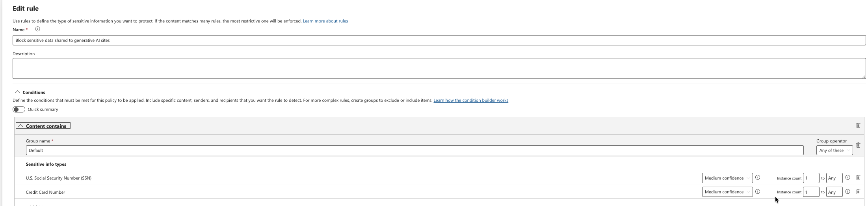Open the Credit Card Medium confidence dropdown
This screenshot has width=868, height=206.
tap(727, 192)
